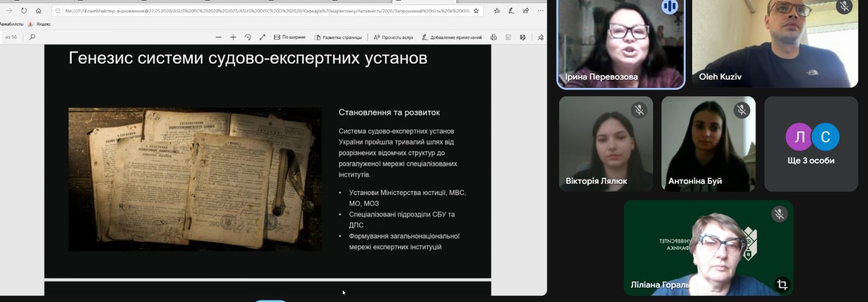Print the PDF document icon
The height and width of the screenshot is (302, 868).
coord(494,37)
